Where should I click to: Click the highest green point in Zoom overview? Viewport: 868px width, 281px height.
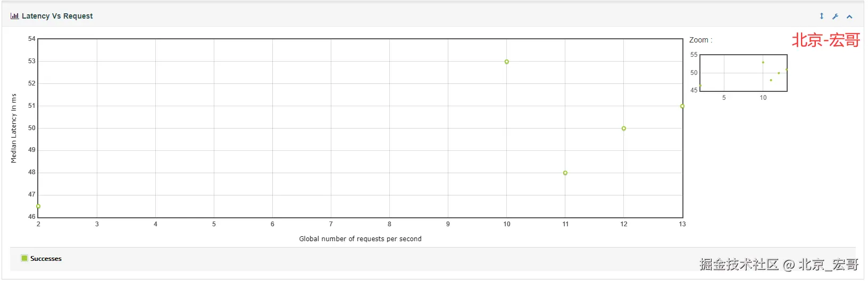pos(763,62)
